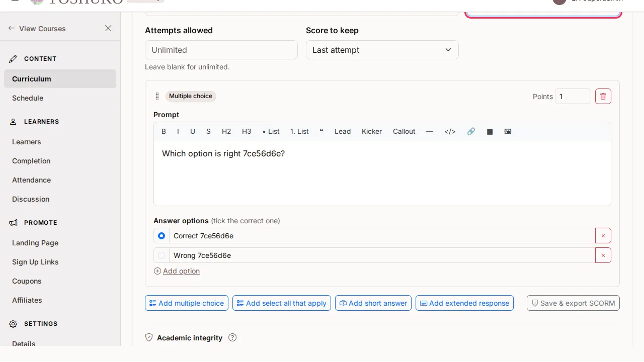Viewport: 644px width, 362px height.
Task: Insert a numbered list
Action: click(299, 131)
